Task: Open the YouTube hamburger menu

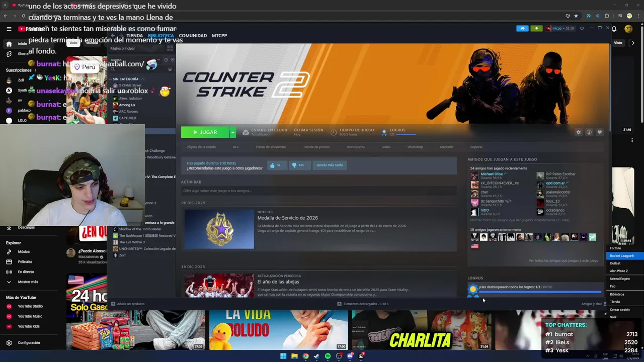Action: coord(9,29)
